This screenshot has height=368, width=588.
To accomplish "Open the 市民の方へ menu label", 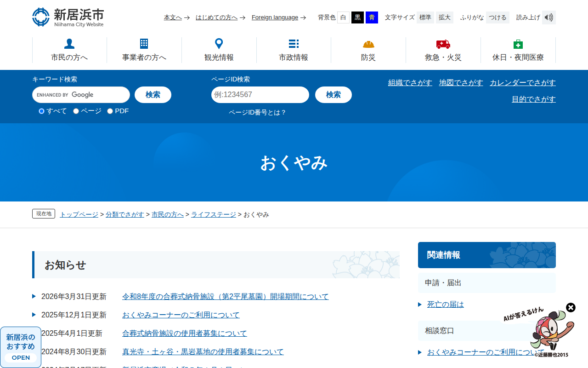I will 69,57.
